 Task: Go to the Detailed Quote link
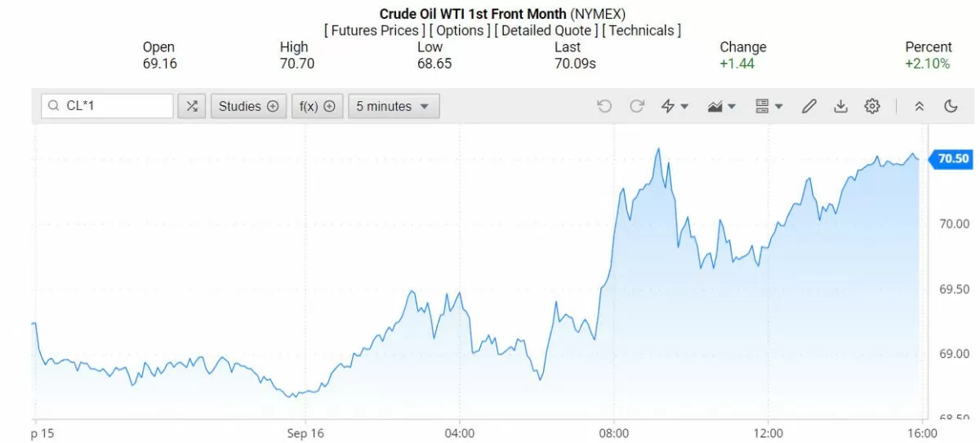click(x=547, y=30)
